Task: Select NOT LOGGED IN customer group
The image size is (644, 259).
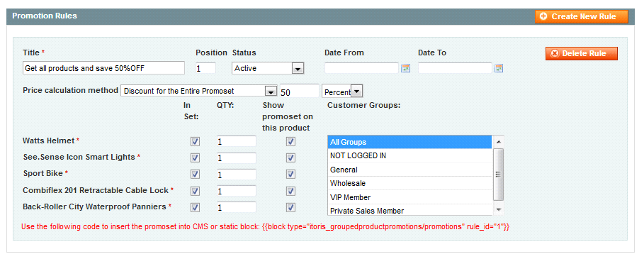Action: click(409, 156)
